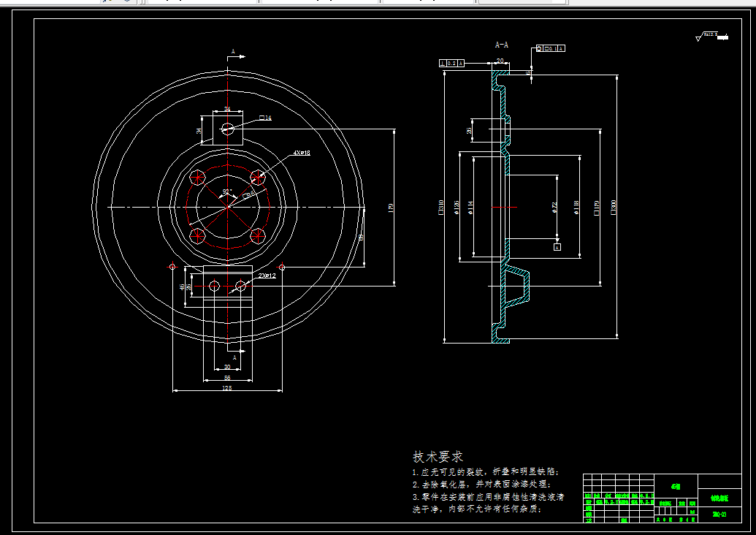Image resolution: width=756 pixels, height=535 pixels.
Task: Select the 125 width dimension
Action: 227,388
